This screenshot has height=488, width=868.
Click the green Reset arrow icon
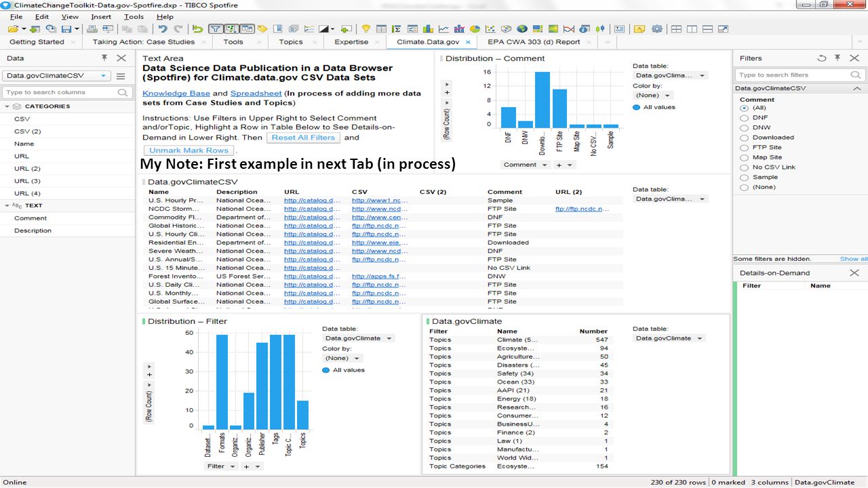[x=197, y=29]
